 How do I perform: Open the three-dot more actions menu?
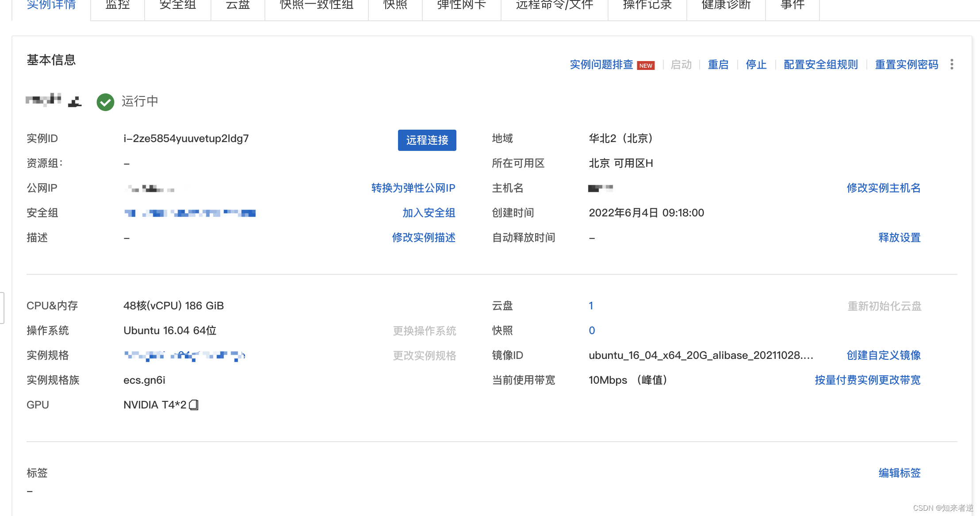pos(952,65)
